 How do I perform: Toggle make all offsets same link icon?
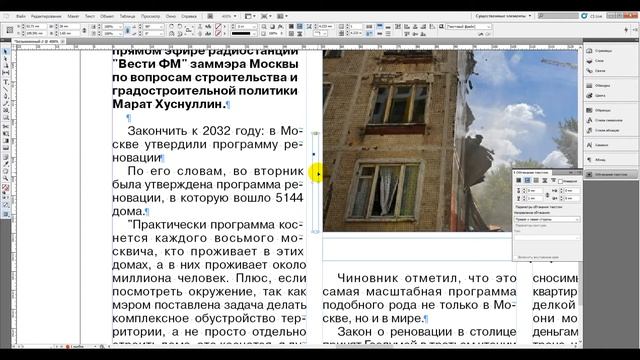547,195
